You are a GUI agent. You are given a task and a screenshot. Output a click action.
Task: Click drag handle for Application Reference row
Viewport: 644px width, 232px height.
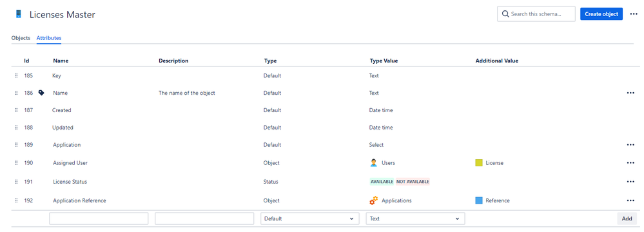click(16, 200)
